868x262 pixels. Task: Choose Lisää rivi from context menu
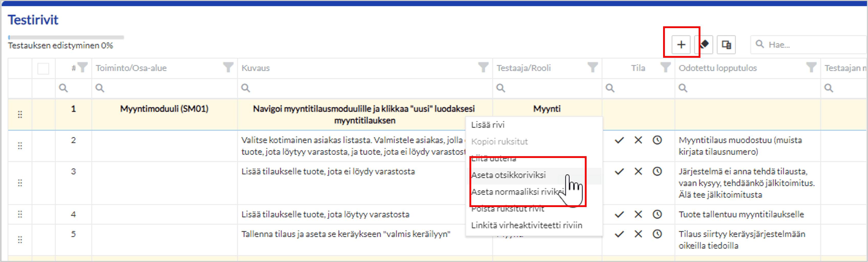(534, 125)
